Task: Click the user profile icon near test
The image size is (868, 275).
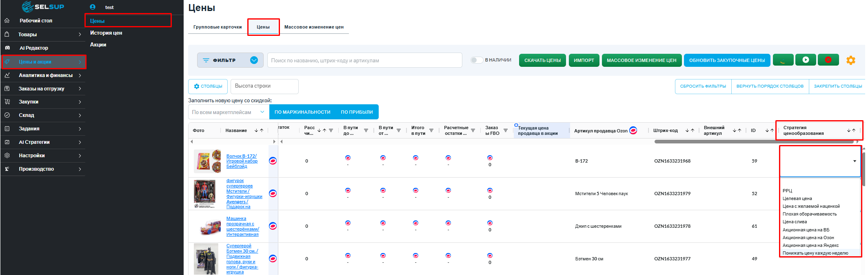Action: [x=93, y=7]
